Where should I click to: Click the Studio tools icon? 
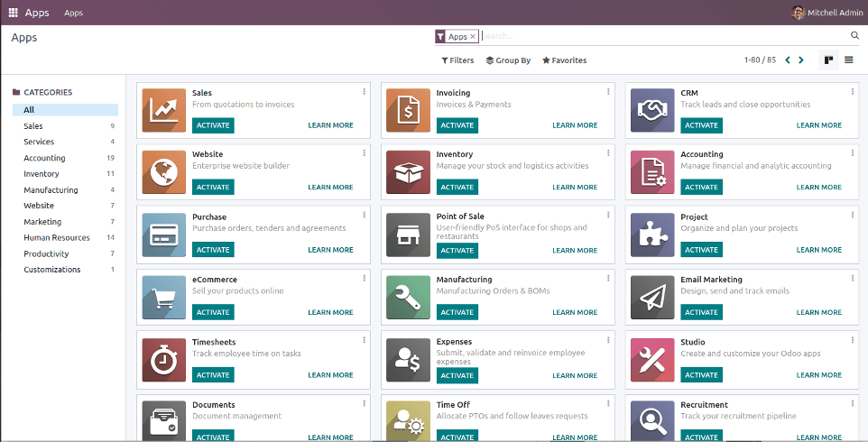(x=651, y=360)
